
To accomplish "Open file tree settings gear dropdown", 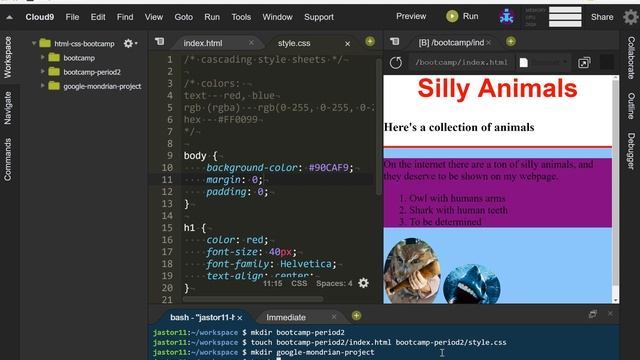I will point(130,43).
